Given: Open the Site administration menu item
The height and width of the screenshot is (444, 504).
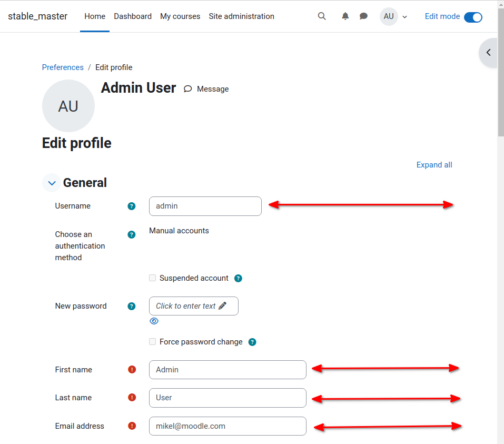Looking at the screenshot, I should click(x=241, y=16).
